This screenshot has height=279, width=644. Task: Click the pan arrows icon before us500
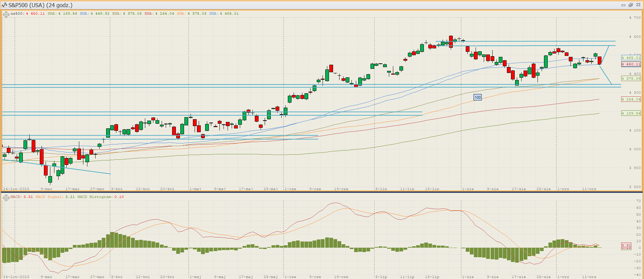pos(6,14)
